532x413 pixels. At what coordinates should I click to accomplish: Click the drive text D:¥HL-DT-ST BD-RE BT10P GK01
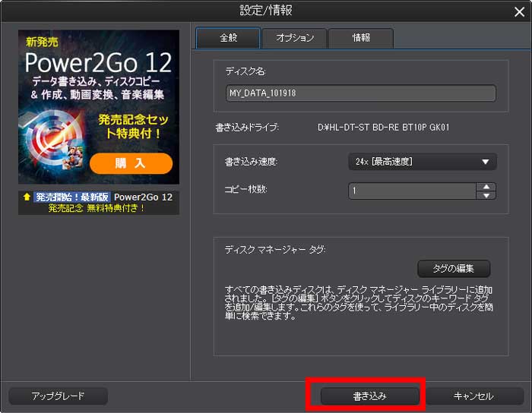383,128
